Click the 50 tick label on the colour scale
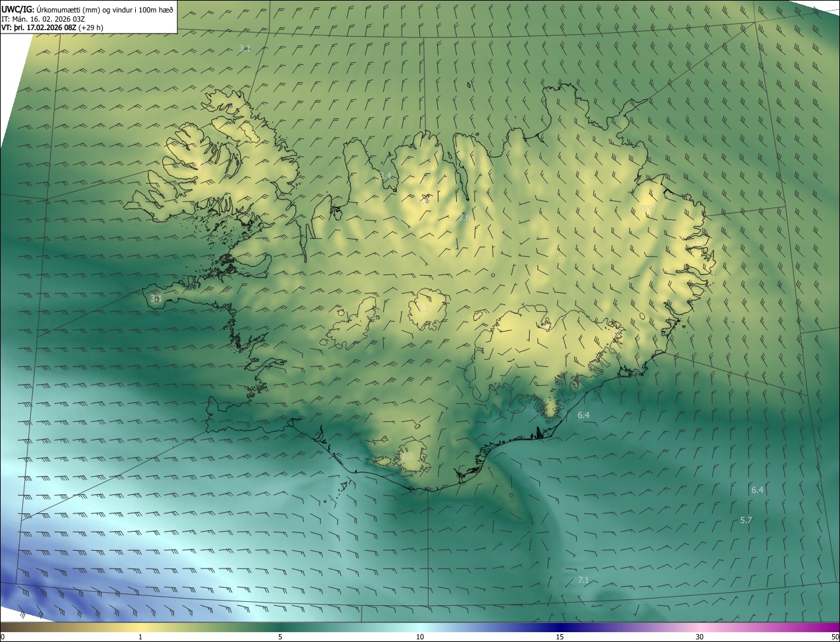 (x=835, y=637)
